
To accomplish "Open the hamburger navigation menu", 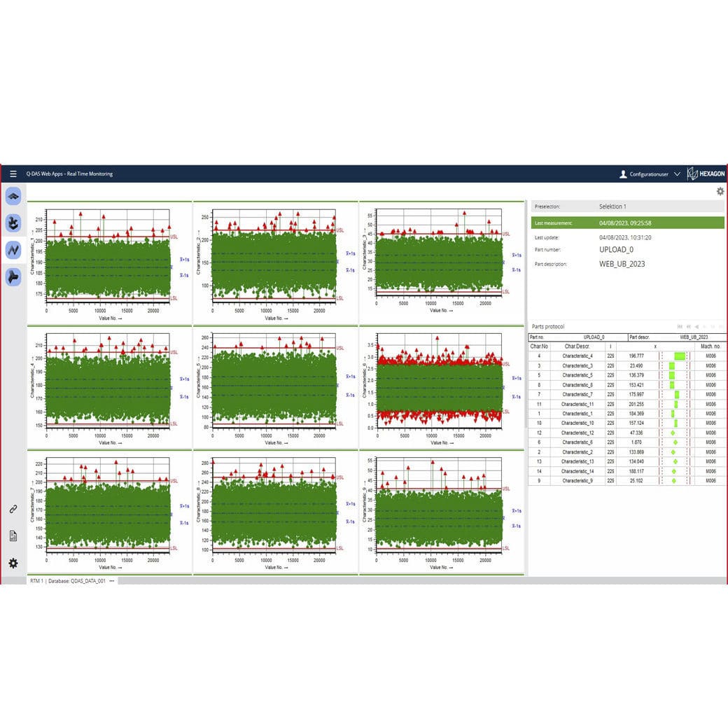I will 13,173.
